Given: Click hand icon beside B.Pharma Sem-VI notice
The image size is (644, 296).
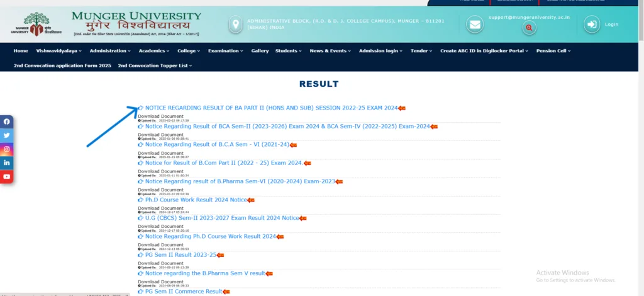Looking at the screenshot, I should 141,181.
